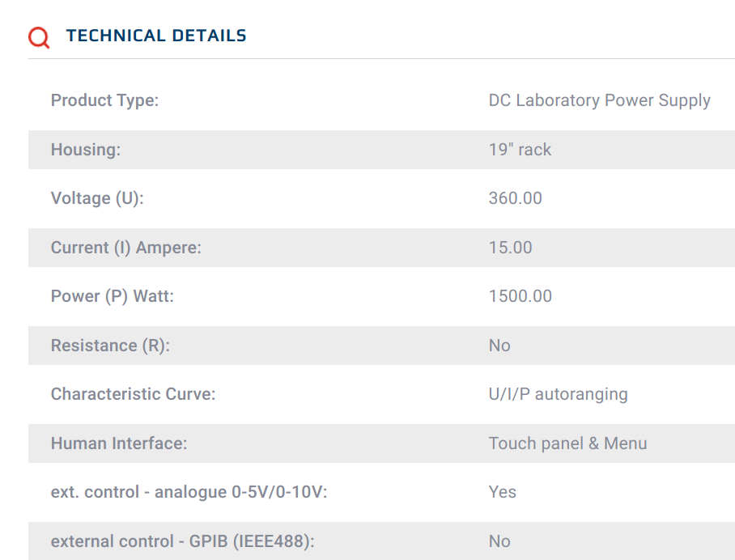Select the Touch panel & Menu value
The width and height of the screenshot is (735, 560).
pos(567,443)
